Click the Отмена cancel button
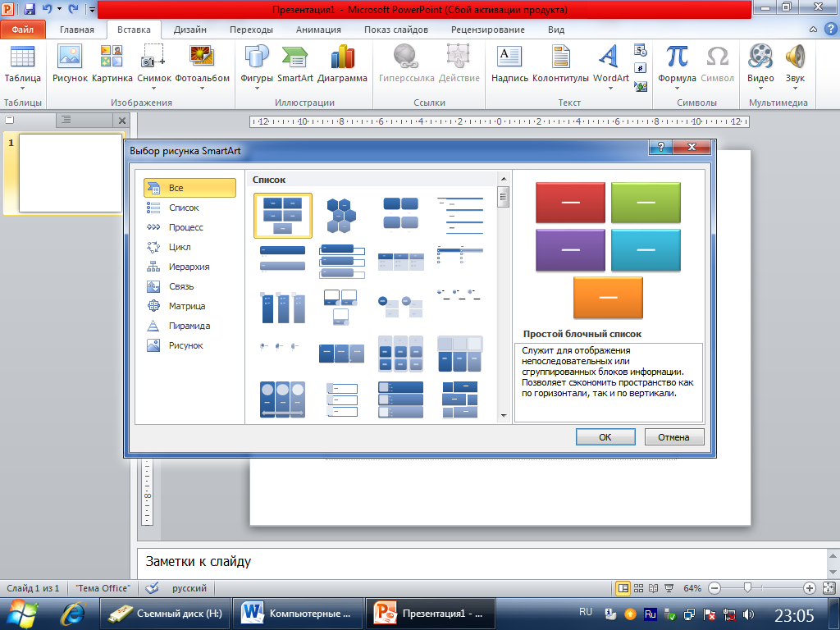The height and width of the screenshot is (630, 840). pos(673,437)
